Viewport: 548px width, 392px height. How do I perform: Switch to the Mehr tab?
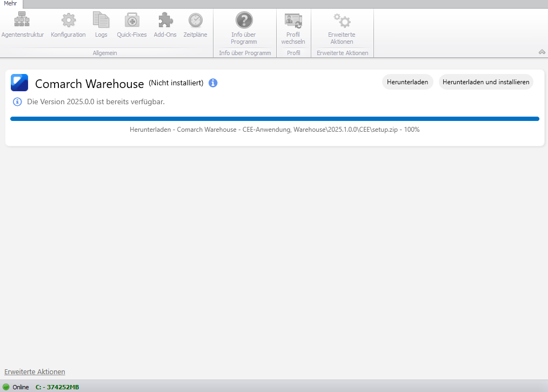(x=10, y=3)
